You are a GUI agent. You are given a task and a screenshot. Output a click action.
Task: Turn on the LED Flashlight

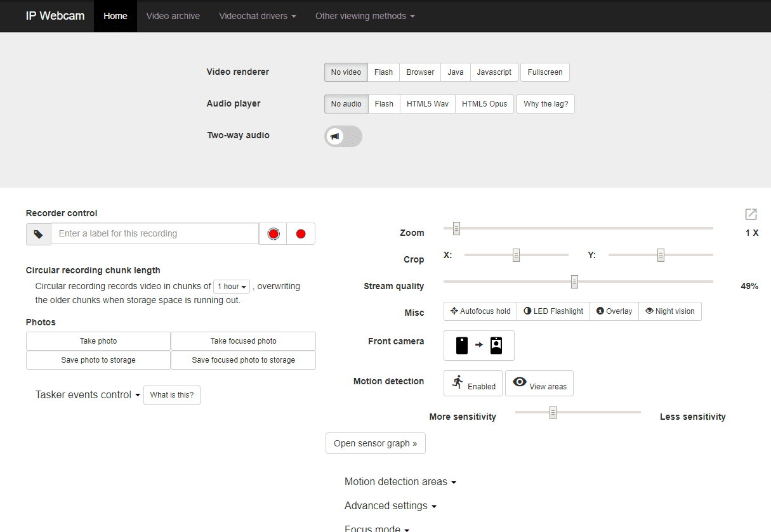click(x=553, y=311)
